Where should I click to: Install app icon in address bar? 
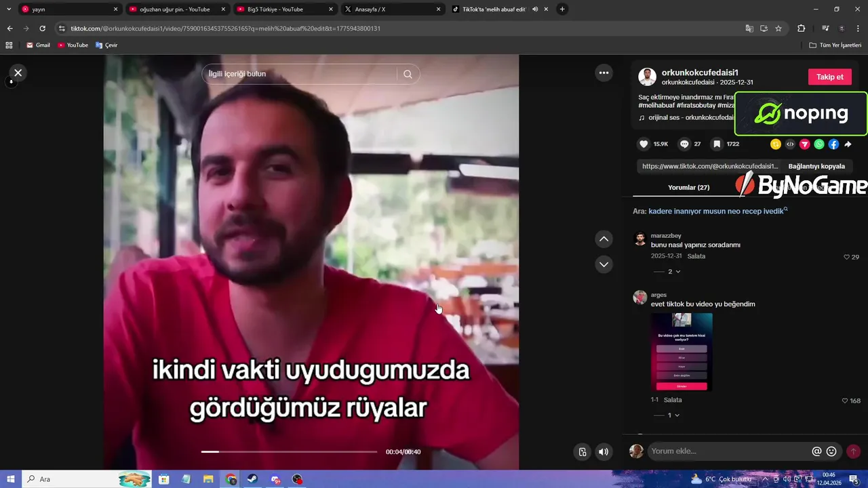pos(764,28)
